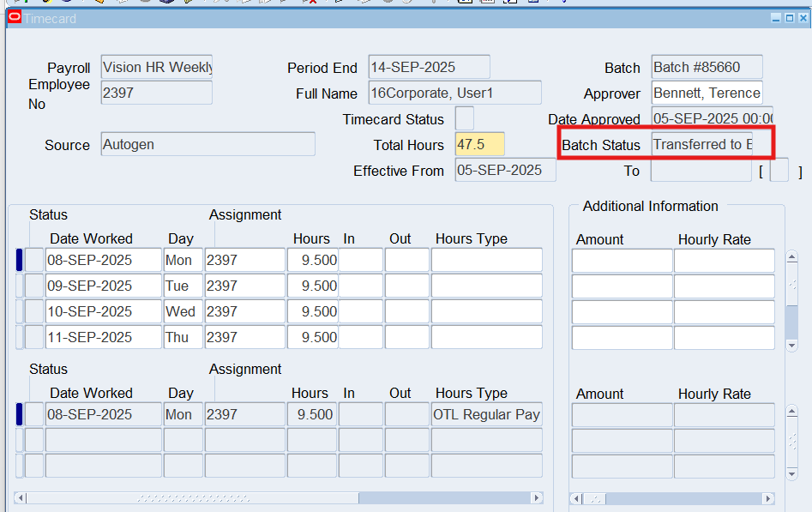Click the right arrow of the bottom-left horizontal scrollbar

(537, 498)
